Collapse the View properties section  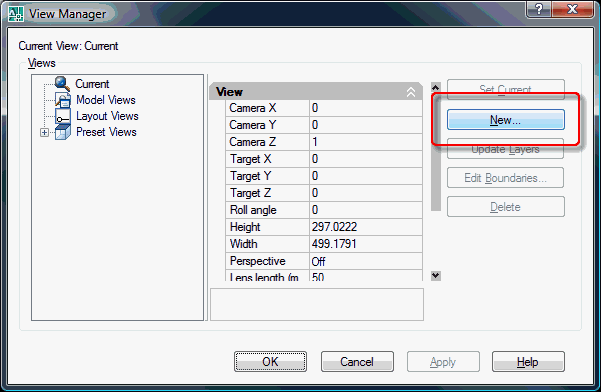coord(411,92)
